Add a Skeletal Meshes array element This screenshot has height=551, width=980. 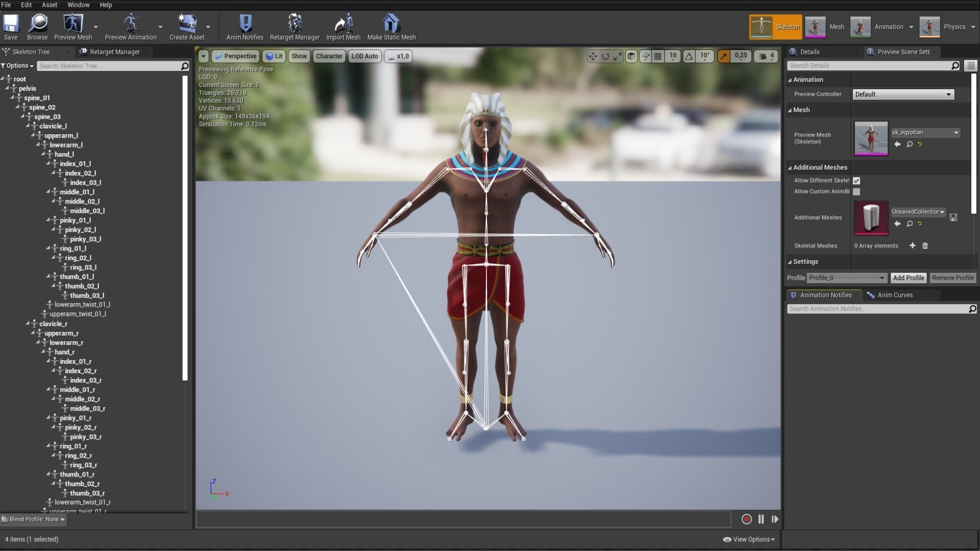pyautogui.click(x=912, y=245)
